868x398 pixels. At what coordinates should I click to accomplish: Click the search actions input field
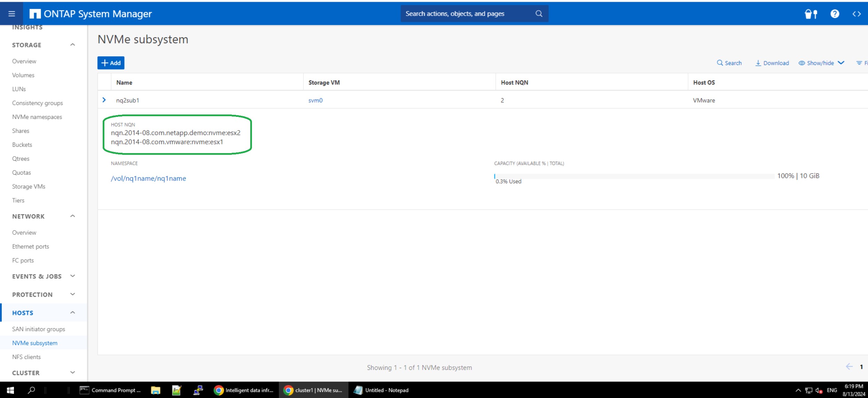[466, 14]
